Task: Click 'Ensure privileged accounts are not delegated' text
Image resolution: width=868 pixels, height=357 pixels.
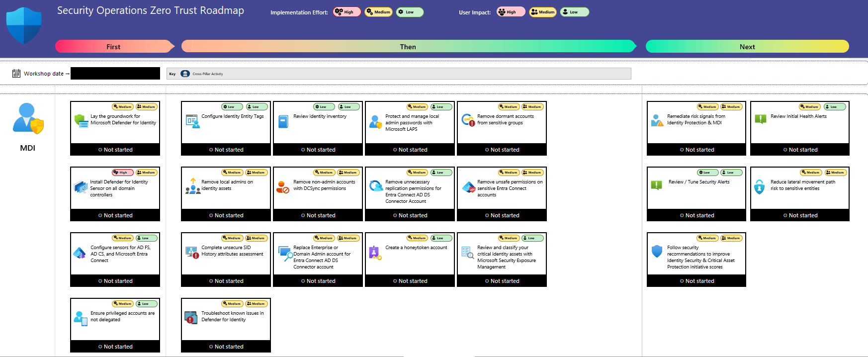Action: 122,316
